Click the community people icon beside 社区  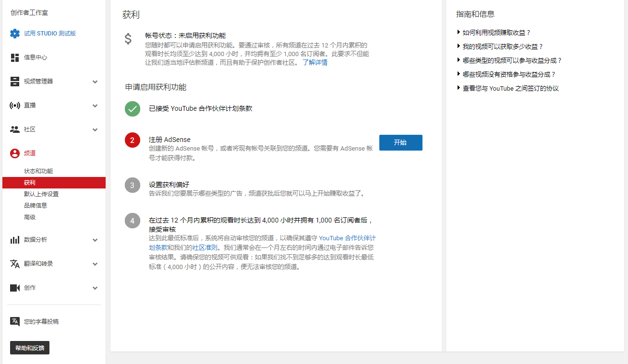15,129
